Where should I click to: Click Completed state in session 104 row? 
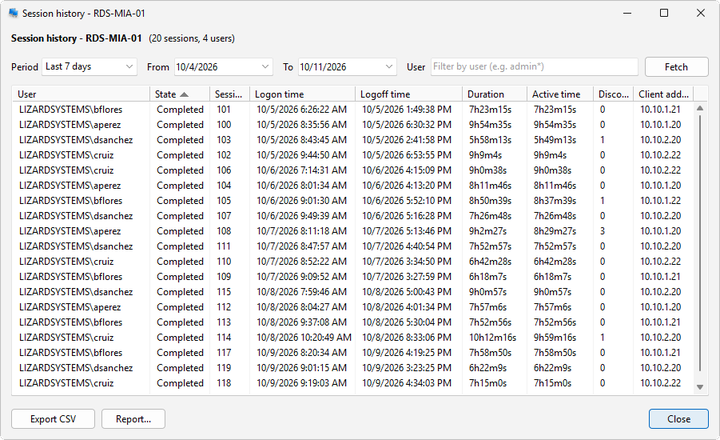(180, 186)
